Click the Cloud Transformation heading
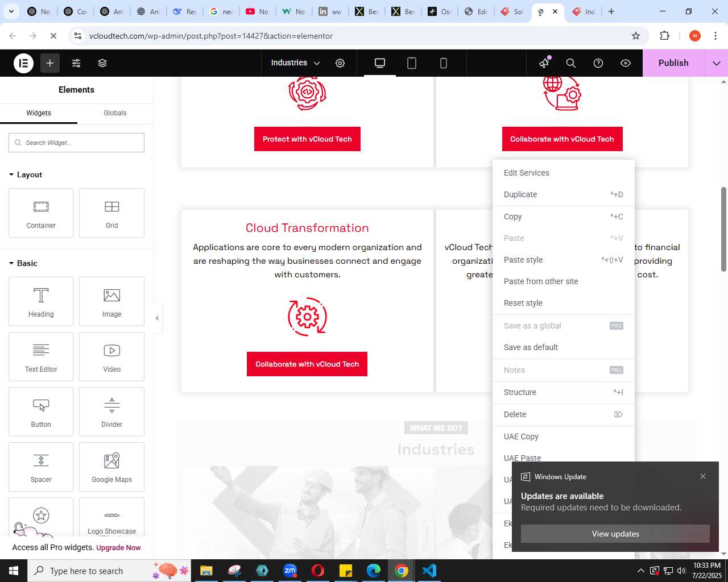Viewport: 728px width, 582px height. tap(307, 228)
